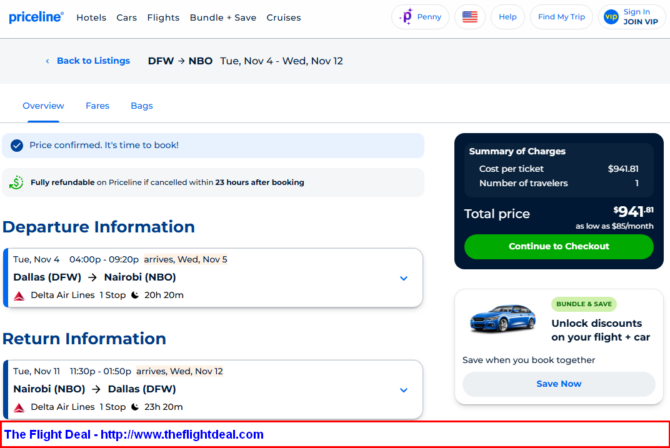Go Back to Listings
Screen dimensions: 670x448
pyautogui.click(x=93, y=61)
